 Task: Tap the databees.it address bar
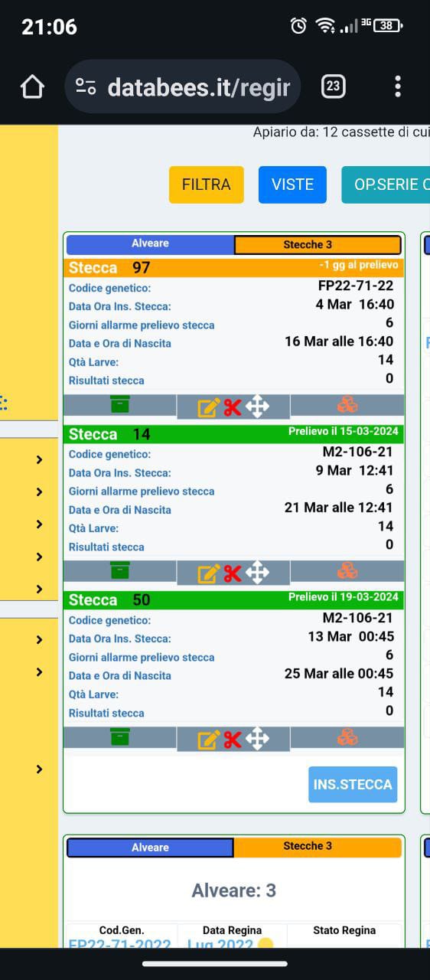pyautogui.click(x=183, y=87)
